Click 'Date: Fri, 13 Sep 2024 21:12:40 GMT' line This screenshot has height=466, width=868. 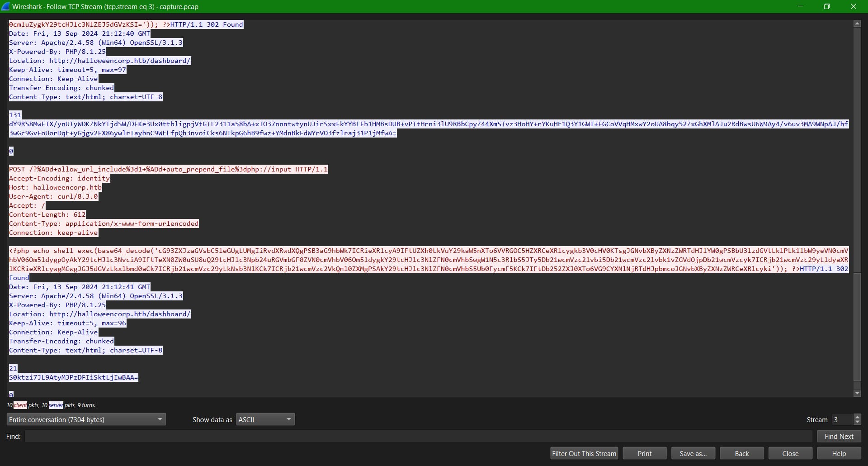point(80,33)
